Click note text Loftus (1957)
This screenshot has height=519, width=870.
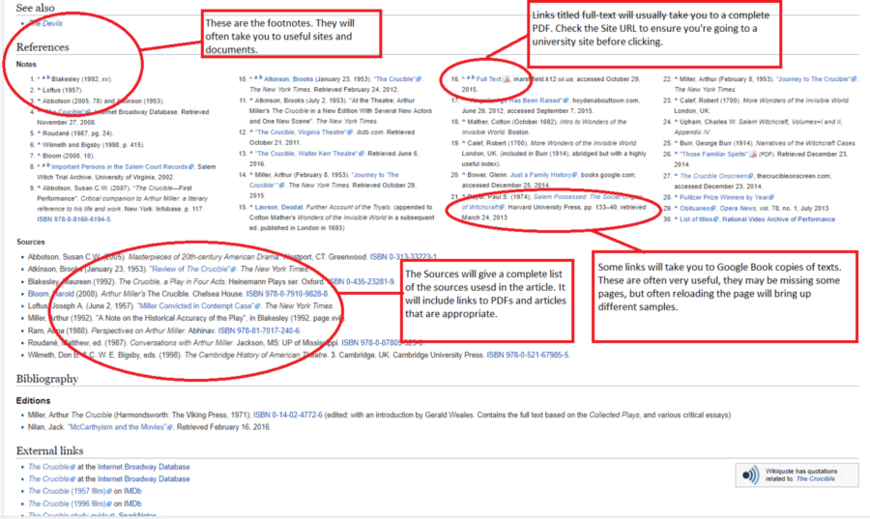click(63, 90)
